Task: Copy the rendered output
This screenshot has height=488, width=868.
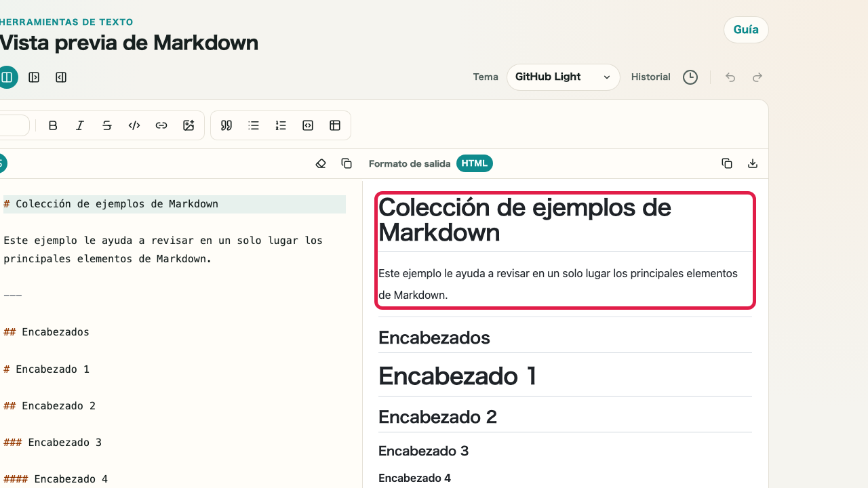Action: pyautogui.click(x=727, y=163)
